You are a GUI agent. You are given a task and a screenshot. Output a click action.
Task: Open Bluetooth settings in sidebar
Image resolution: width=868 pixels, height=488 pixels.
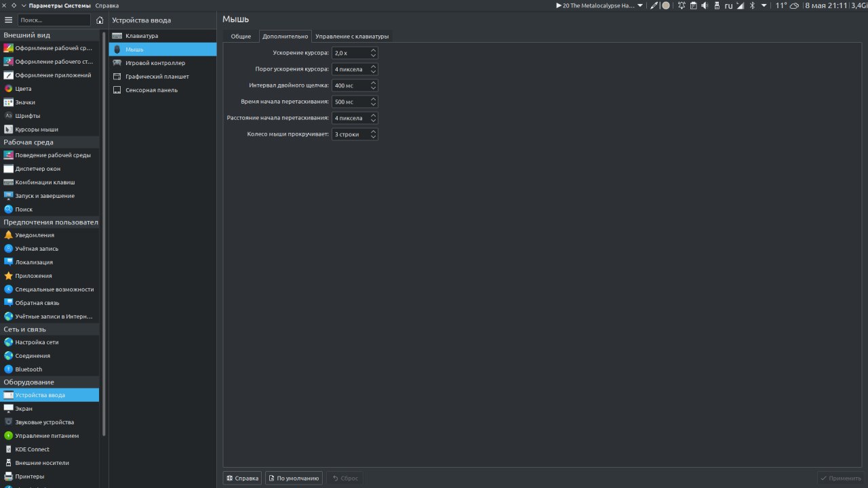[x=50, y=369]
